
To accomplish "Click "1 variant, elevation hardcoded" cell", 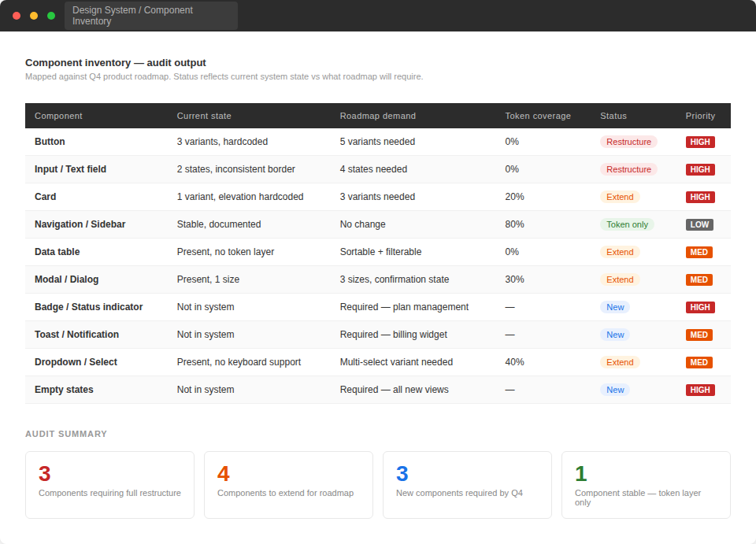I will tap(240, 197).
